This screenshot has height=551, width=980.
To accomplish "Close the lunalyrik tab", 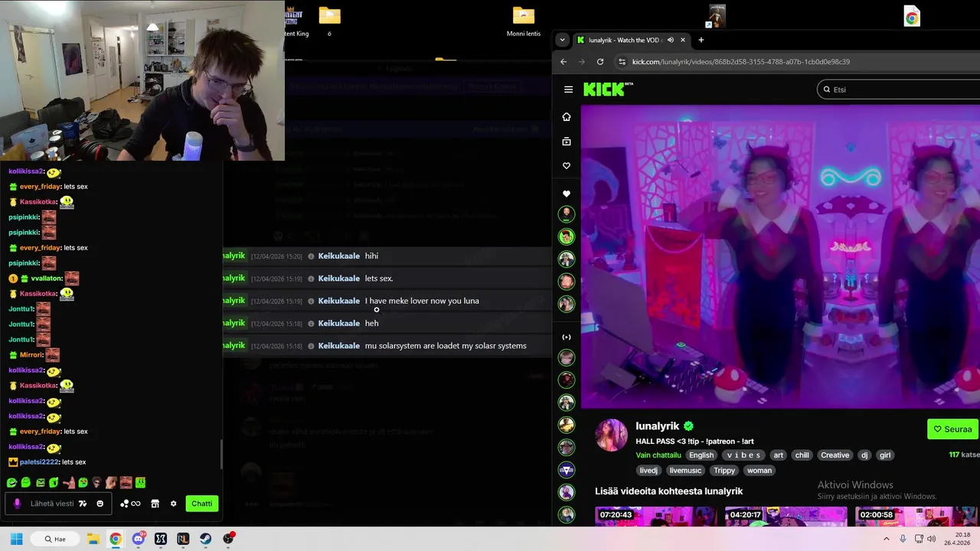I will [682, 40].
